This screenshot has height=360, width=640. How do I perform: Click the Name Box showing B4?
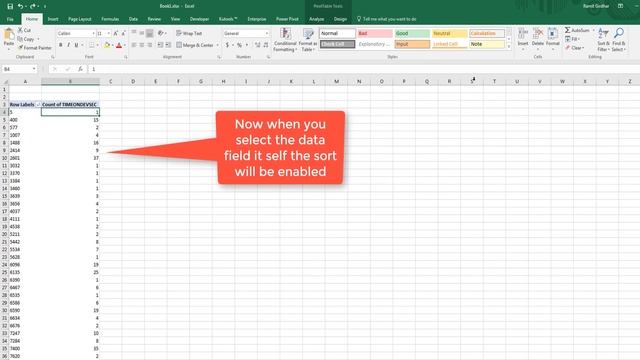coord(19,69)
